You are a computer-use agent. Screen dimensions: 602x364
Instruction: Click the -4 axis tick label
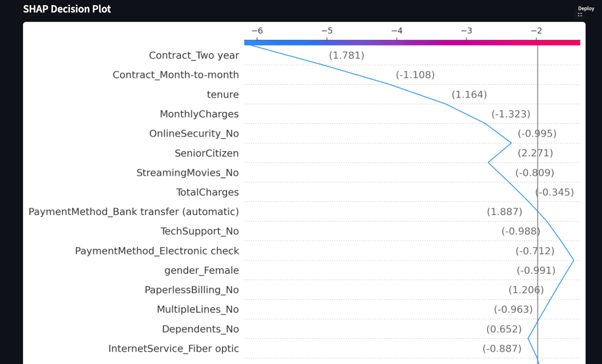click(397, 30)
